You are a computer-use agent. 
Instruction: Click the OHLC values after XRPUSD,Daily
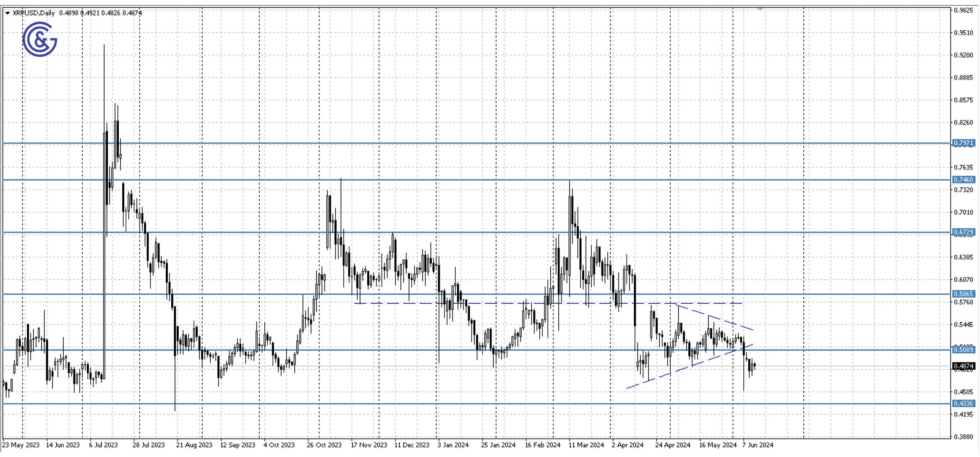(100, 13)
